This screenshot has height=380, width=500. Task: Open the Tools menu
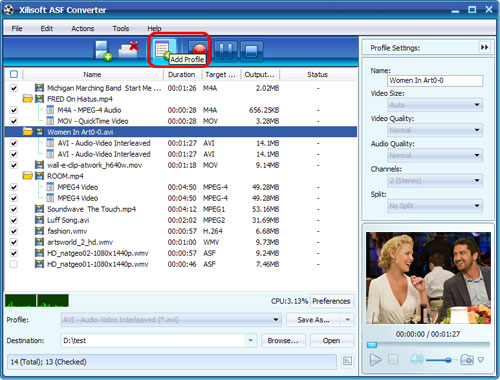(x=121, y=28)
